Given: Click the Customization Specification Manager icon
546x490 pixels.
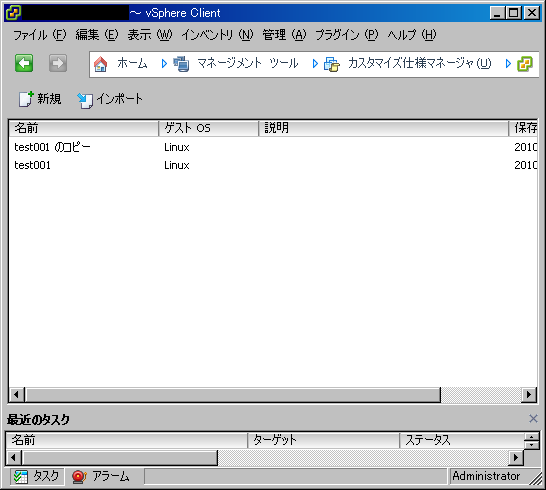Looking at the screenshot, I should pos(332,64).
